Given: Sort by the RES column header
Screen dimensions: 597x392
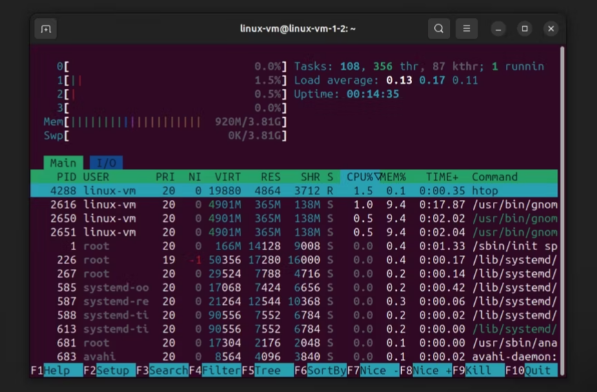Looking at the screenshot, I should [x=270, y=177].
